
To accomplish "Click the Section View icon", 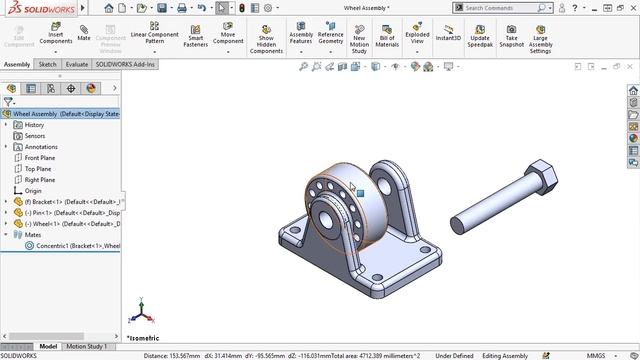I will (342, 67).
